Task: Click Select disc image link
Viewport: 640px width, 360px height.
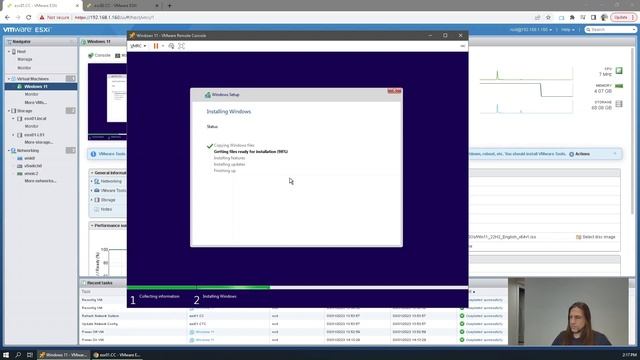Action: [x=596, y=237]
